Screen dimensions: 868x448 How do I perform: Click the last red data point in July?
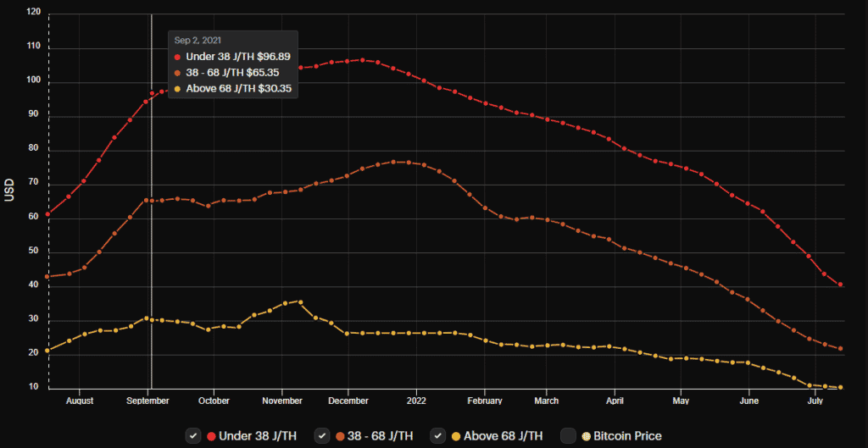[x=840, y=285]
